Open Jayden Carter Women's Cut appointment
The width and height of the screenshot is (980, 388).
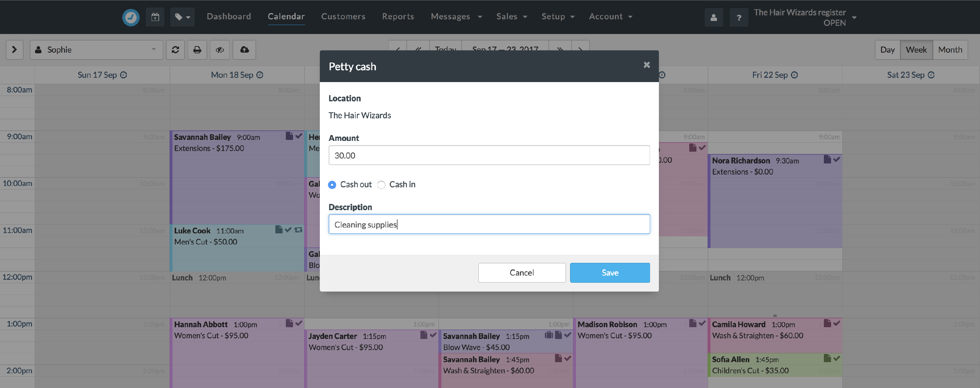[371, 359]
